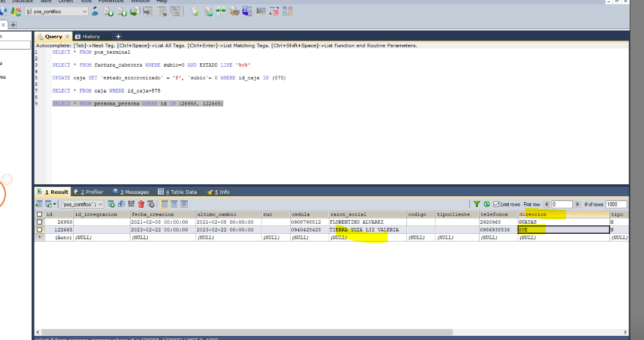Viewport: 644px width, 340px height.
Task: Open the 1 Result tab
Action: coord(52,192)
